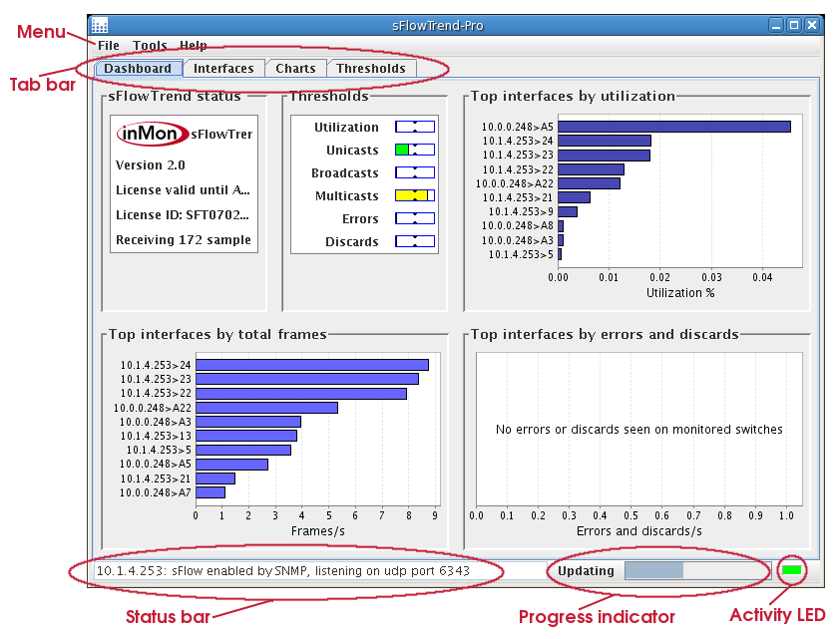This screenshot has height=639, width=840.
Task: Click the 10.1.4.253>23 total frames bar
Action: (x=307, y=379)
